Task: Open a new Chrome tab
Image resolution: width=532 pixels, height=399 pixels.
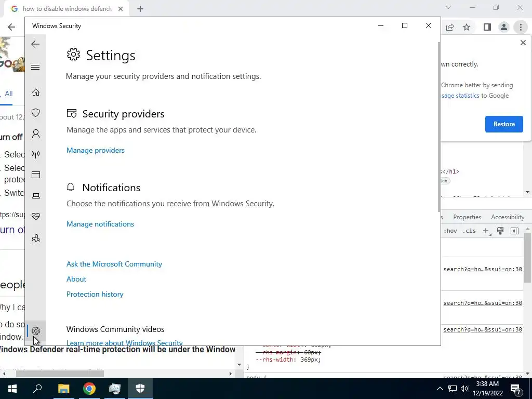Action: click(140, 9)
